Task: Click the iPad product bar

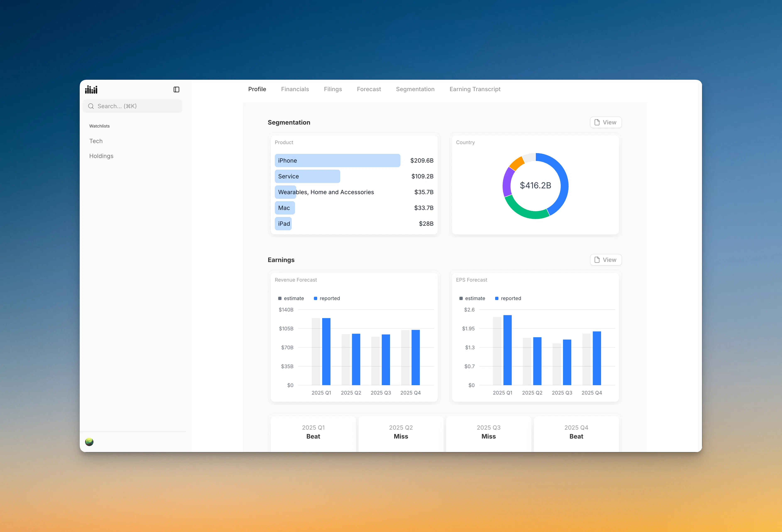Action: pos(283,224)
